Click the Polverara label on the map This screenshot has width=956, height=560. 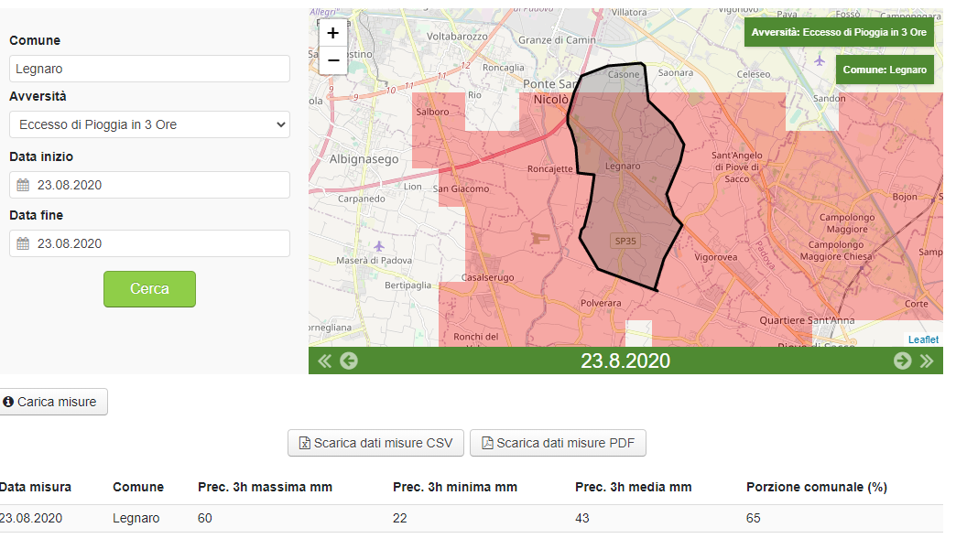point(601,304)
